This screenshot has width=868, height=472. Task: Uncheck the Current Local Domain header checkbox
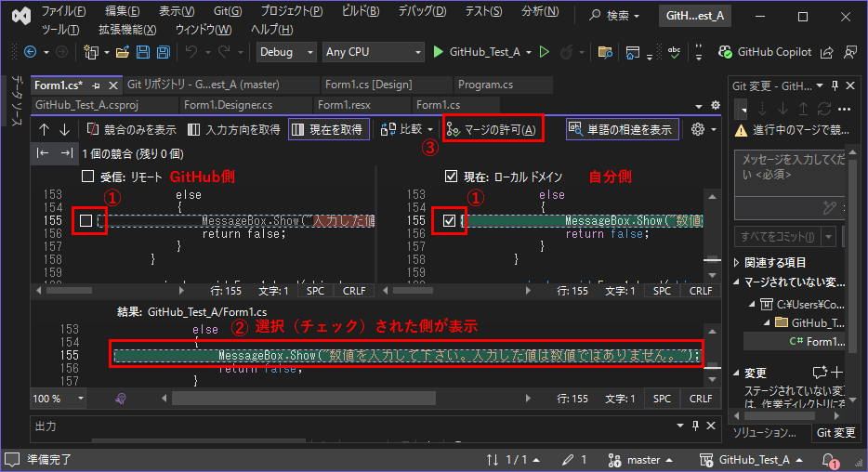(x=451, y=177)
